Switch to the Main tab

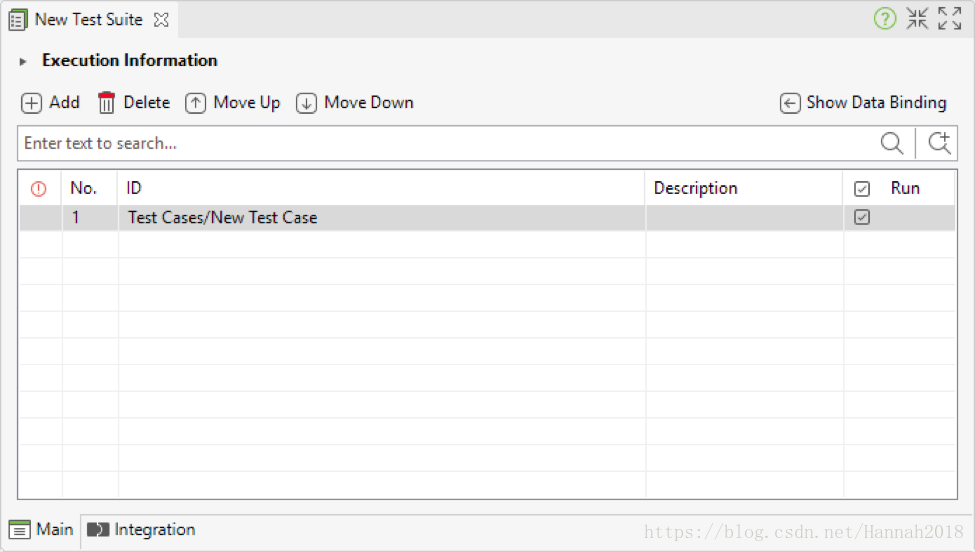click(41, 530)
